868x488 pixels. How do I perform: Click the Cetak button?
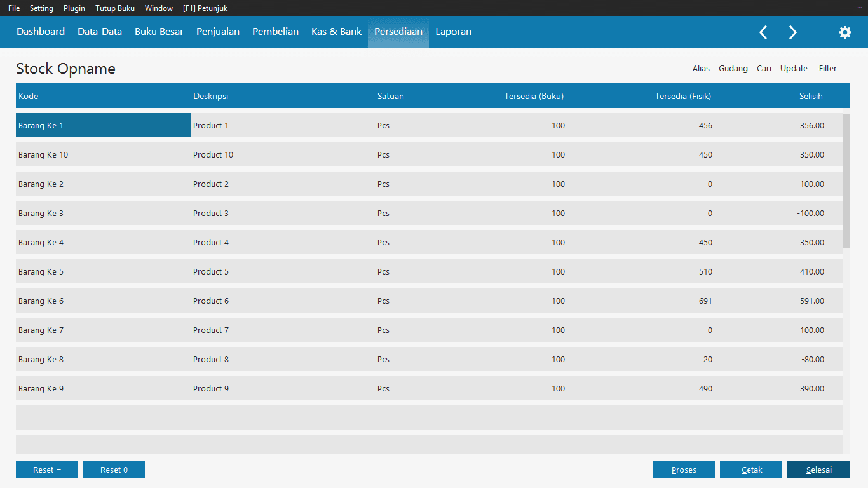[751, 470]
